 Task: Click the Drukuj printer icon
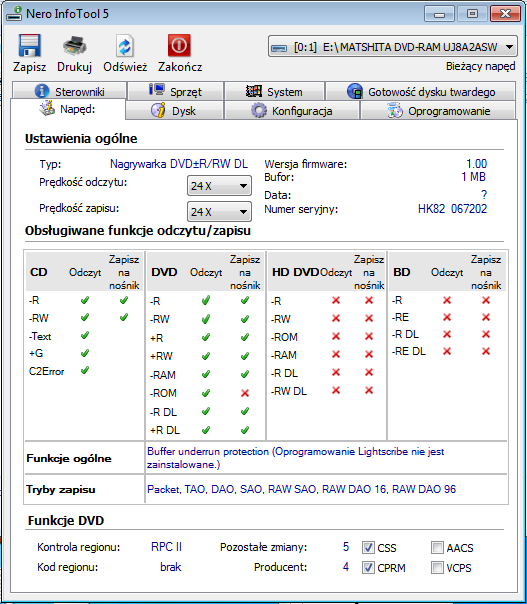tap(75, 45)
